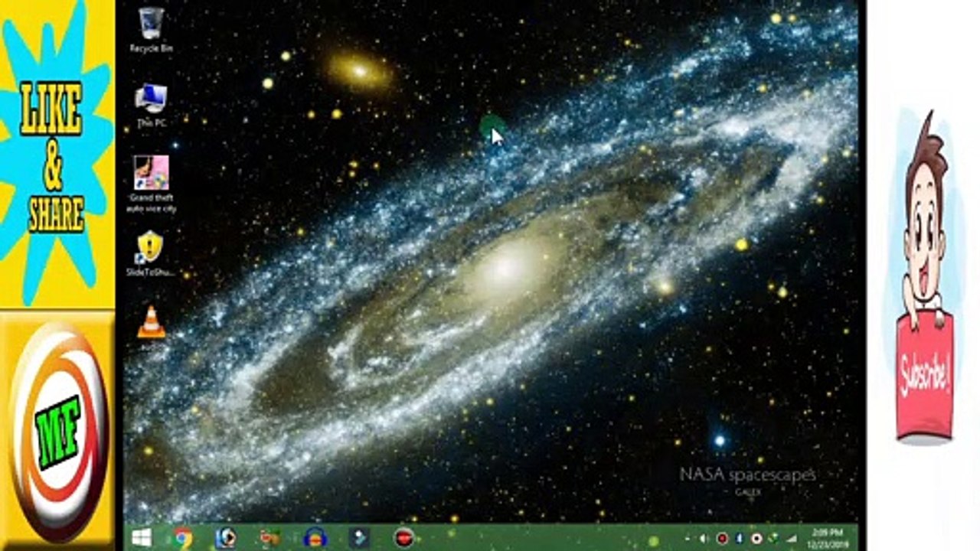Click the white ring tray icon
980x551 pixels.
point(756,539)
